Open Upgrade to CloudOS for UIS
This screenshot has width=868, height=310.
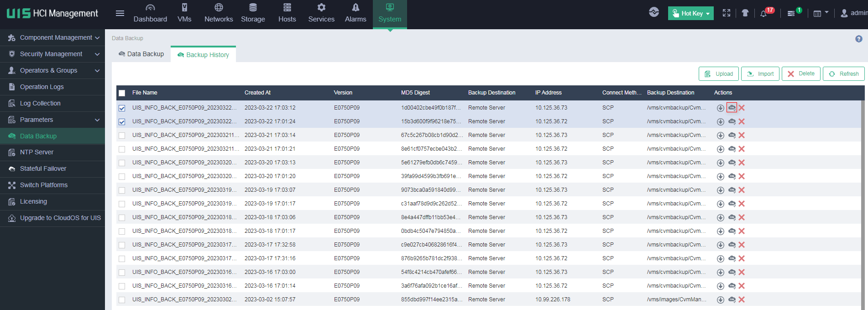pyautogui.click(x=52, y=218)
